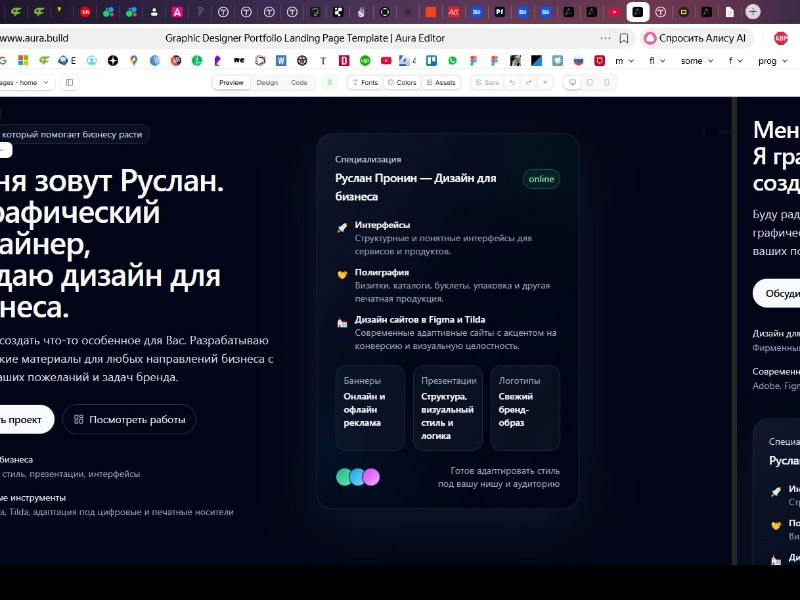Select desktop viewport preview icon

click(573, 83)
